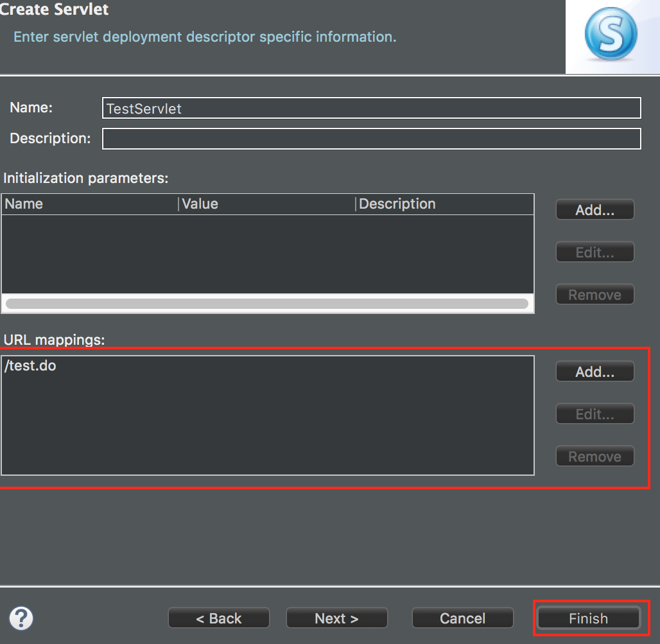Click the Name column header
The height and width of the screenshot is (644, 660).
(24, 204)
